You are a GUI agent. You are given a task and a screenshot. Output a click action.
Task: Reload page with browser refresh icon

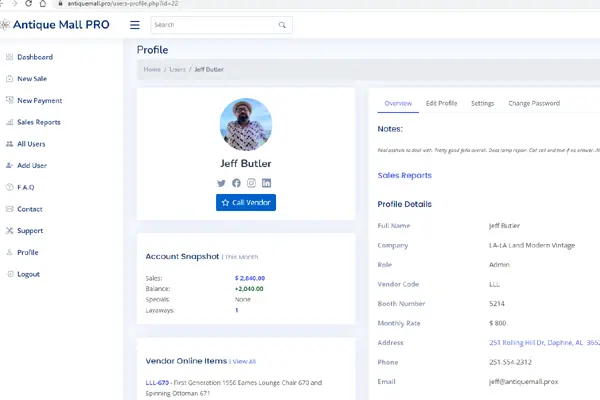[x=28, y=3]
